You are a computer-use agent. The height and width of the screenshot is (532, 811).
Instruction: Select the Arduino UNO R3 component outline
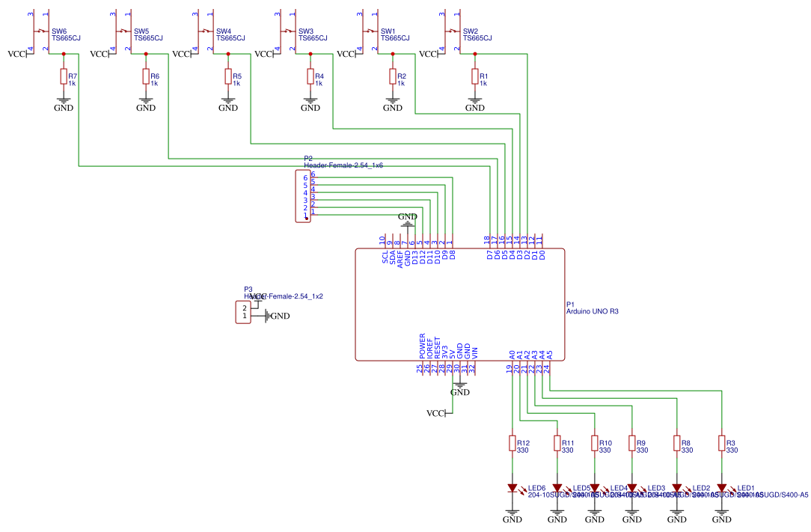460,305
